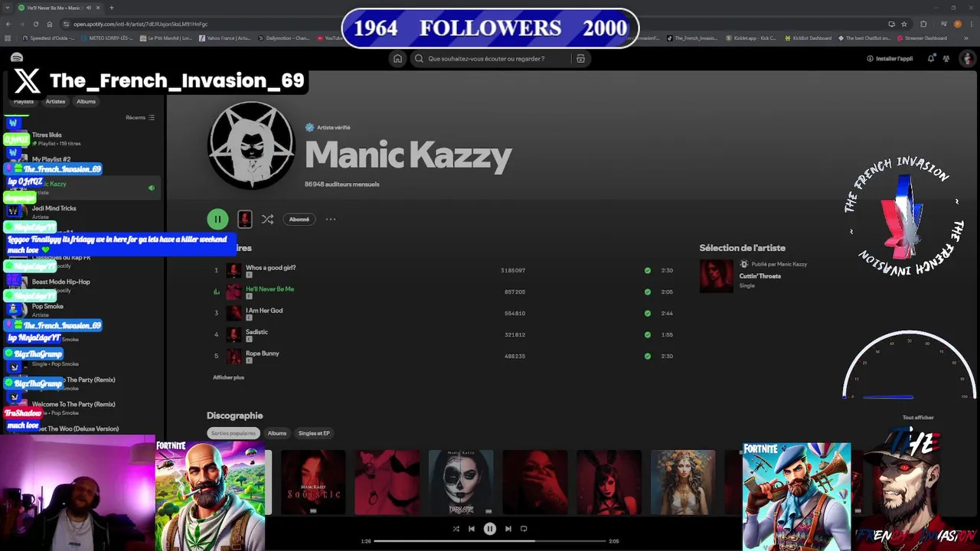Click the browser address bar URL
Screen dimensions: 980x551
click(x=140, y=24)
